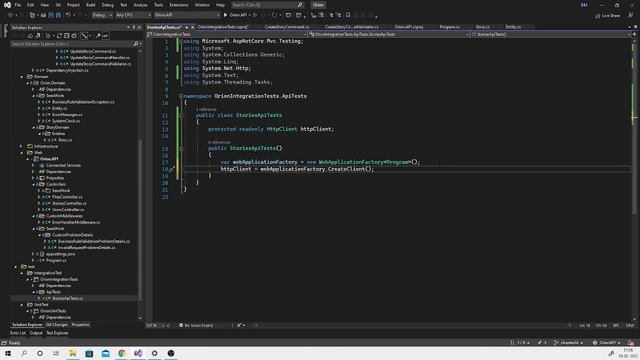Click Collapse All icon in Solution Explorer
Screen dimensions: 640x360
67,36
